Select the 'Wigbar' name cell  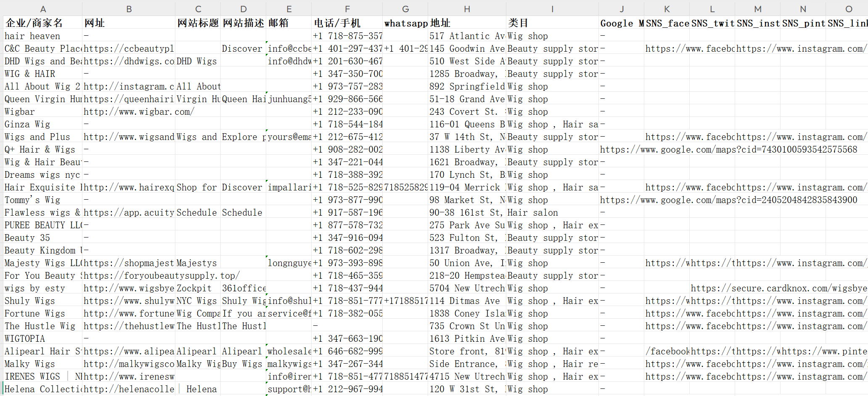[x=43, y=111]
